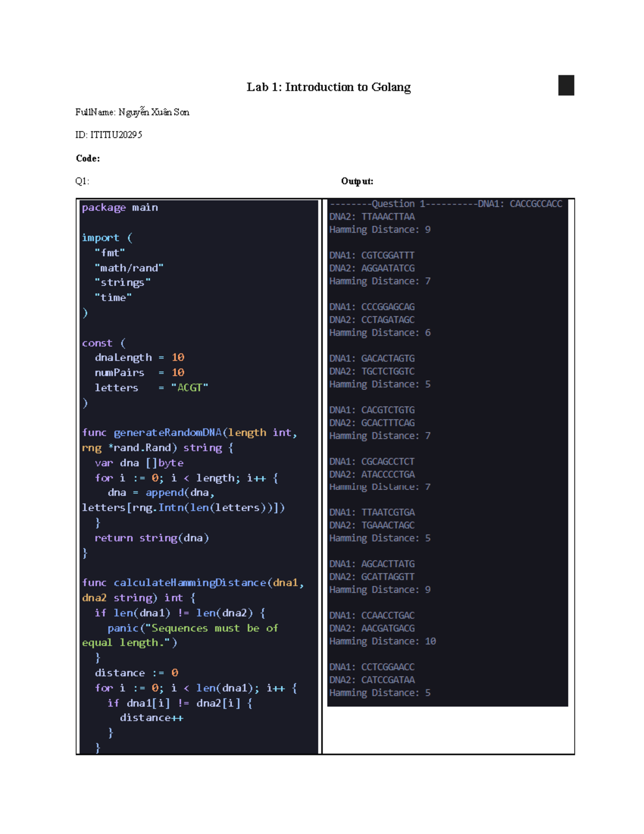Click the "time" import string
This screenshot has height=834, width=644.
[113, 298]
